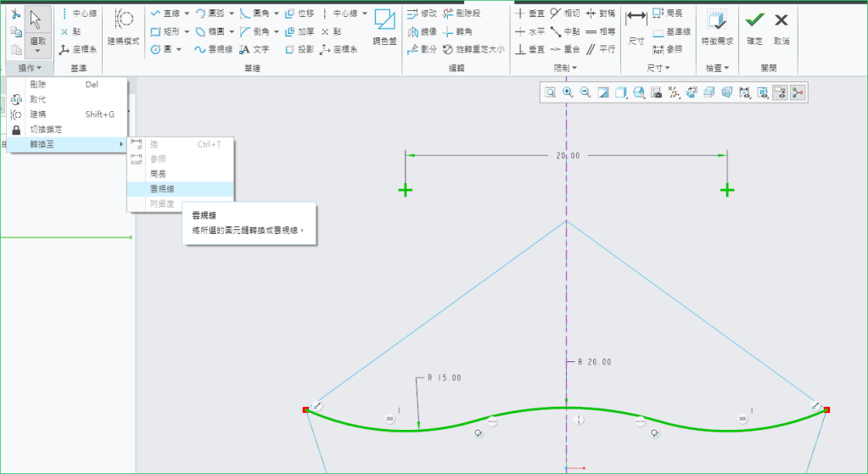
Task: Click the zoom in magnifier icon
Action: pyautogui.click(x=568, y=92)
